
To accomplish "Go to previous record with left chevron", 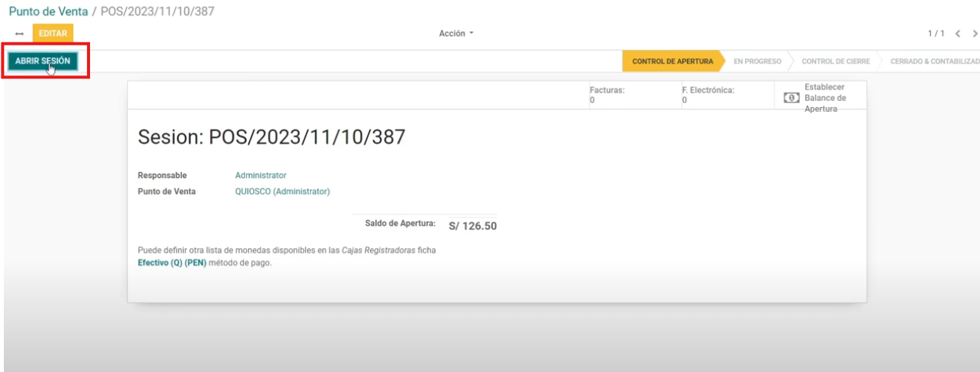I will pyautogui.click(x=958, y=34).
